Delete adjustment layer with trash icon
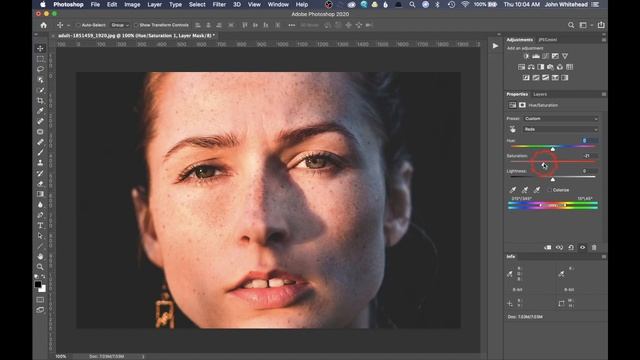Viewport: 640px width, 360px height. (x=594, y=247)
